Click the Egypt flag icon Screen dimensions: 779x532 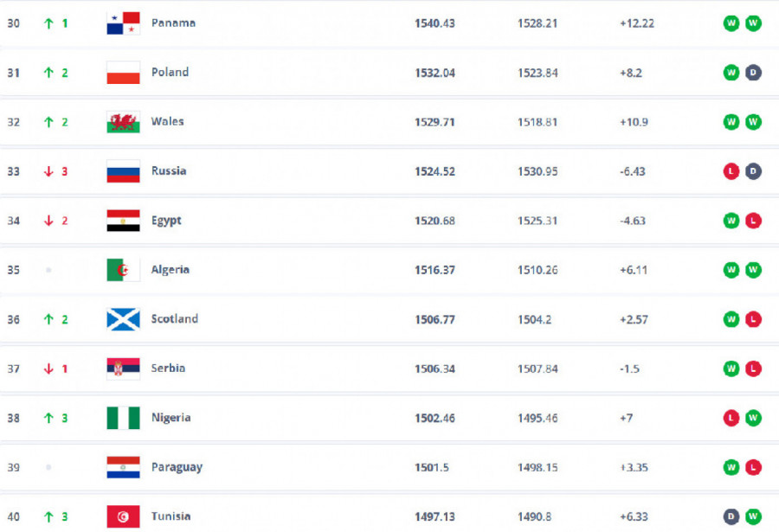(123, 221)
